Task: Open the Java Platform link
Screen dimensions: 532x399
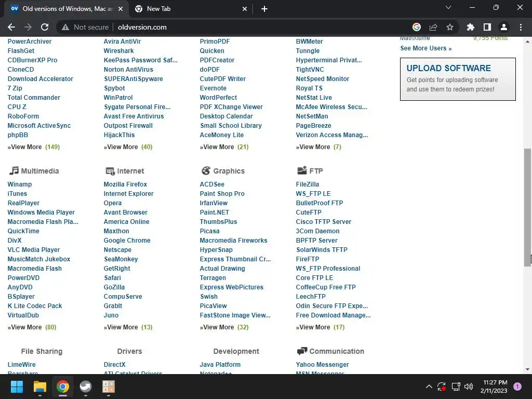Action: click(x=220, y=364)
